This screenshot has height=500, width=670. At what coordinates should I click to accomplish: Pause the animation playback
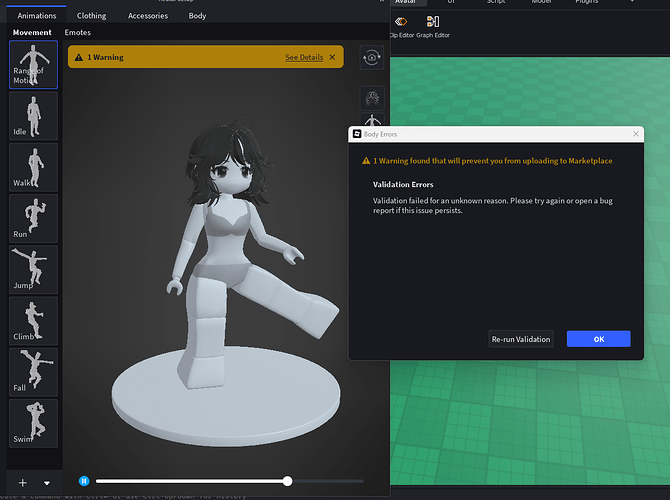pyautogui.click(x=84, y=481)
